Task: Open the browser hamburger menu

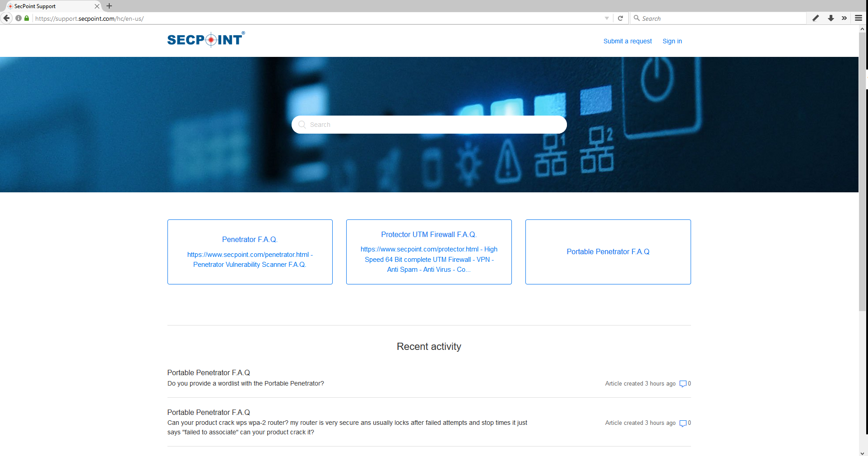Action: point(859,18)
